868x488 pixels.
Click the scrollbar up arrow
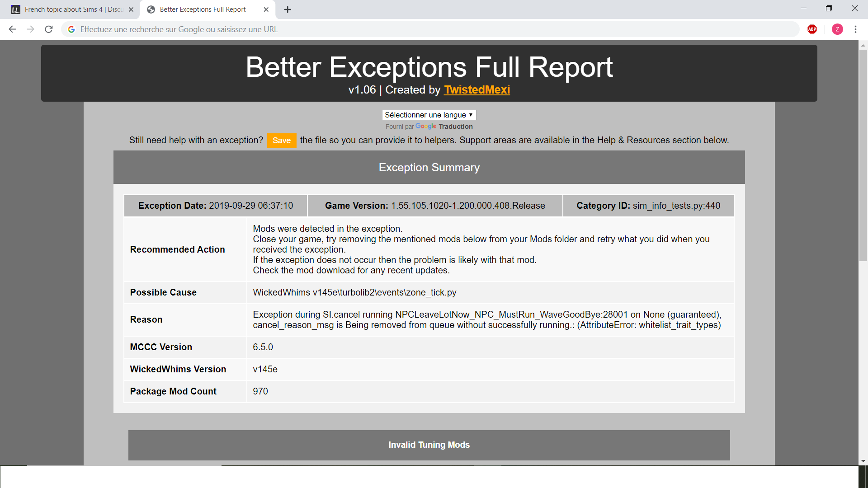click(863, 45)
